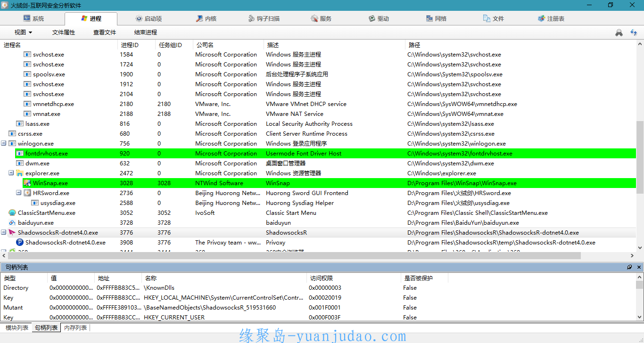644x343 pixels.
Task: Click the HRSword.exe shield icon
Action: (27, 193)
